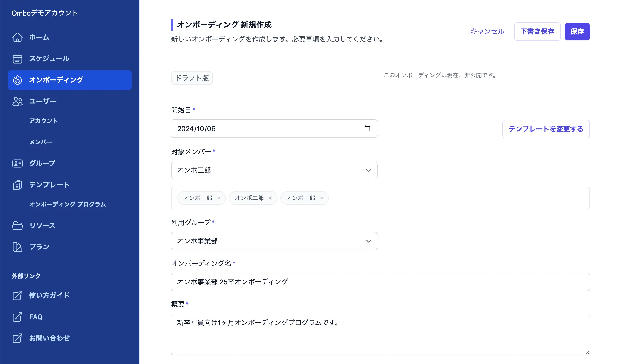The height and width of the screenshot is (364, 621).
Task: Open プラン in sidebar
Action: click(x=69, y=247)
